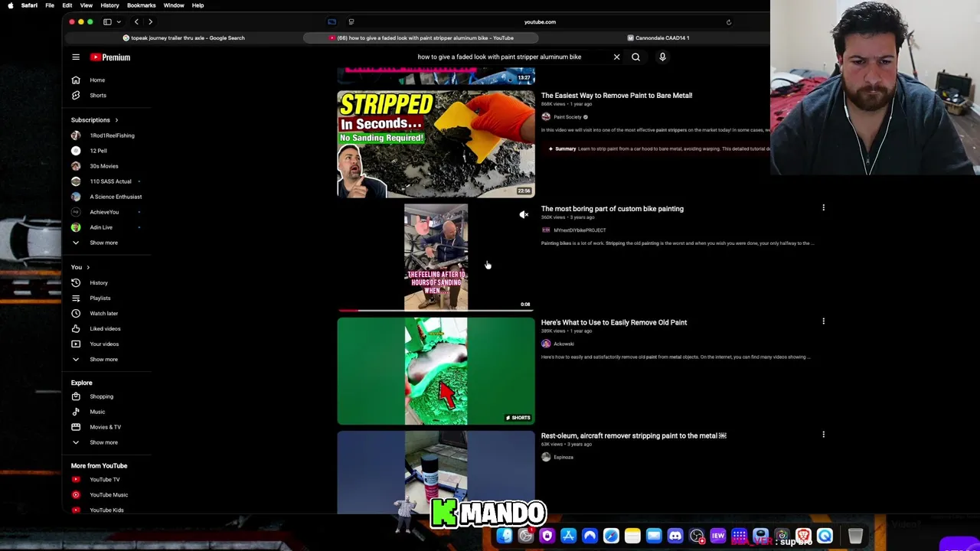
Task: Seek on the video preview progress bar
Action: coord(436,311)
